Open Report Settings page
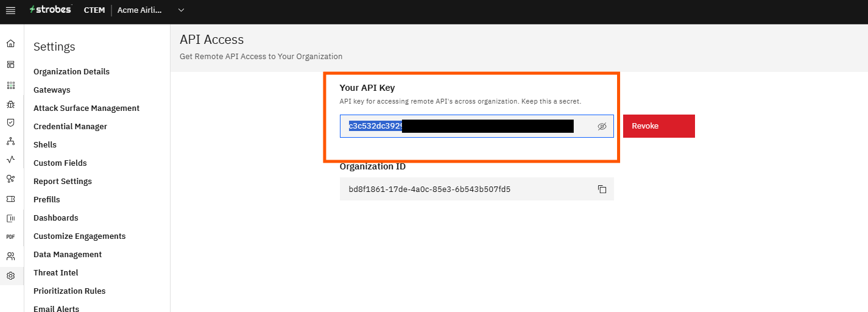The width and height of the screenshot is (868, 312). (63, 181)
